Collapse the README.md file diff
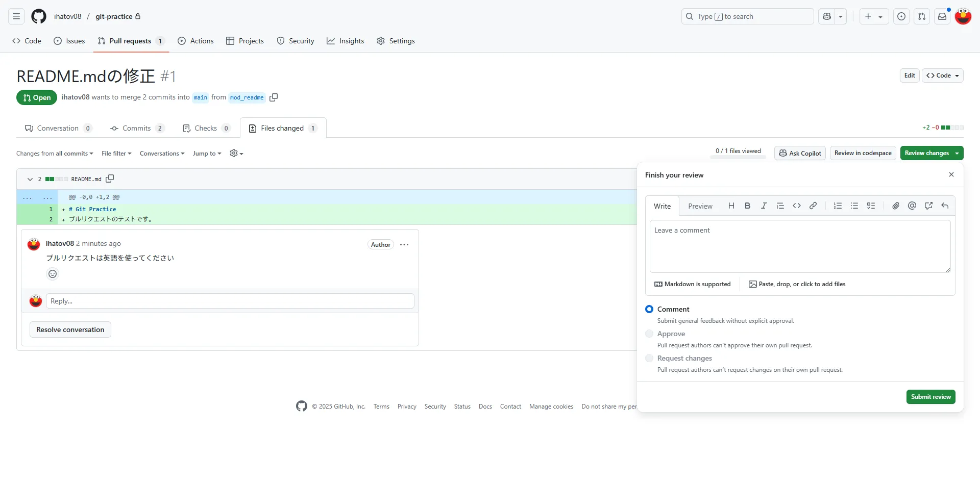The image size is (980, 482). click(30, 179)
